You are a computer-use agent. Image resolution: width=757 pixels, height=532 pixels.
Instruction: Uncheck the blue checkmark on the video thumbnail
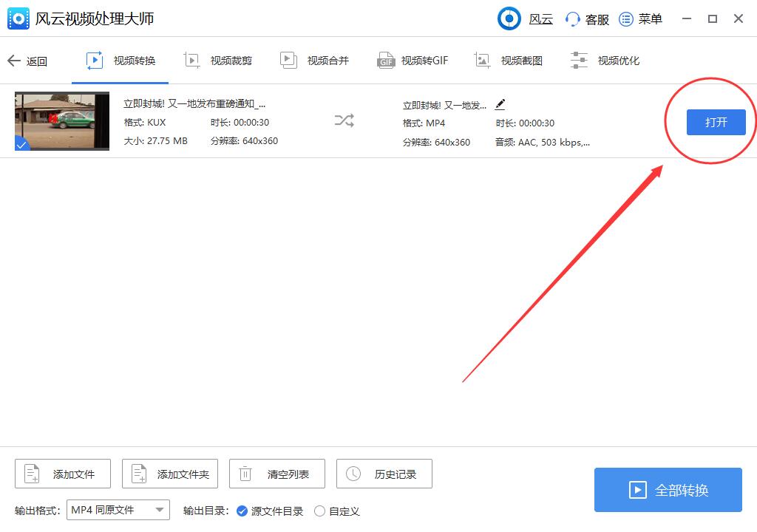tap(21, 145)
